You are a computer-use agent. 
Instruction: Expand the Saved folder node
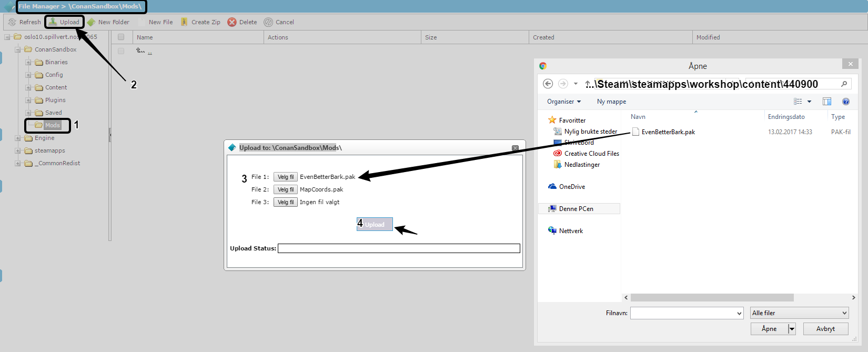click(28, 113)
